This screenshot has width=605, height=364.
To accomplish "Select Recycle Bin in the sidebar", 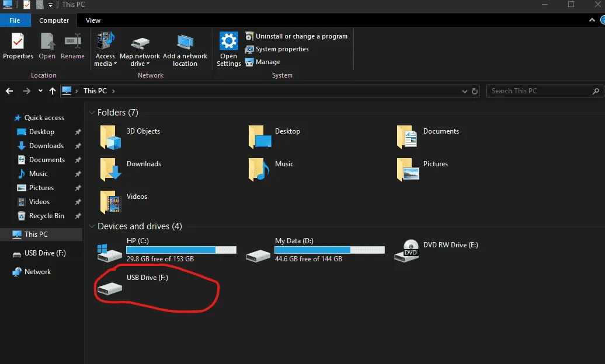I will pyautogui.click(x=41, y=216).
